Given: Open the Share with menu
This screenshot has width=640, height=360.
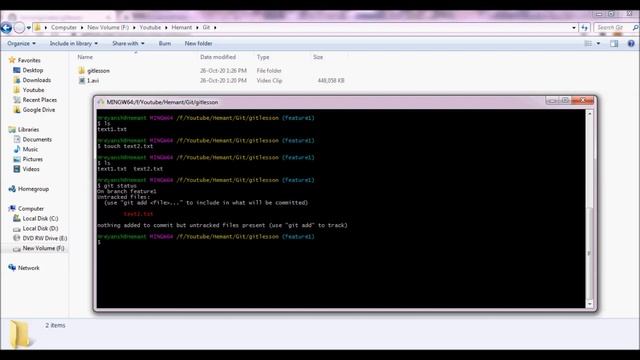Looking at the screenshot, I should tap(128, 43).
